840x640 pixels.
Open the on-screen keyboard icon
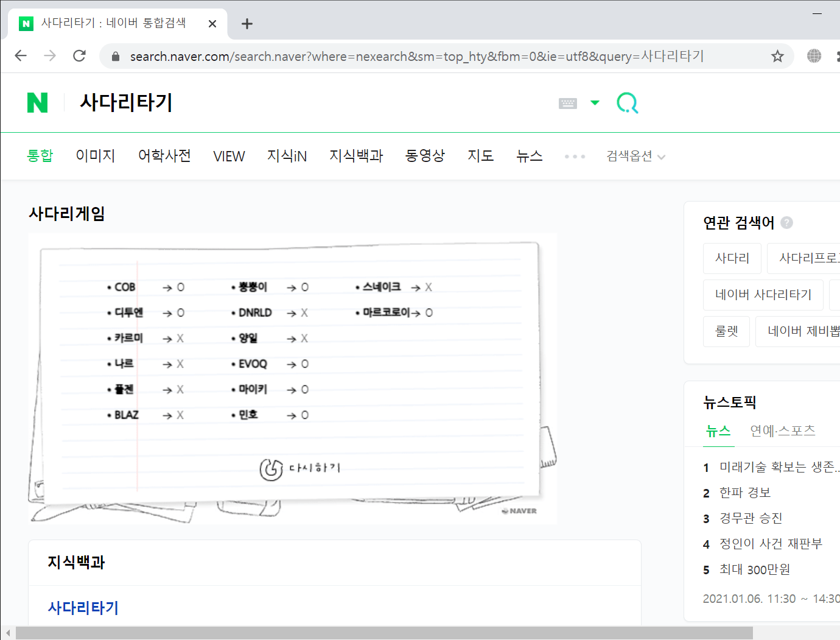point(568,104)
